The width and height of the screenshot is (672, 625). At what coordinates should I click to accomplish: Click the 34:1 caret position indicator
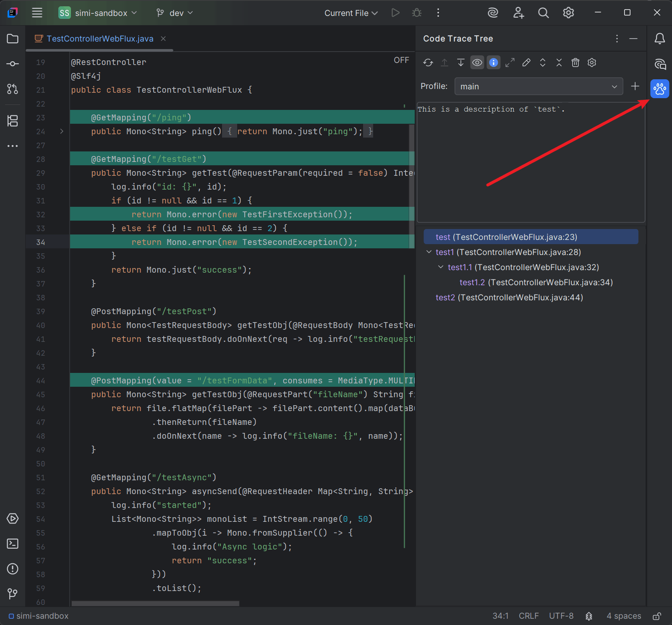tap(500, 616)
